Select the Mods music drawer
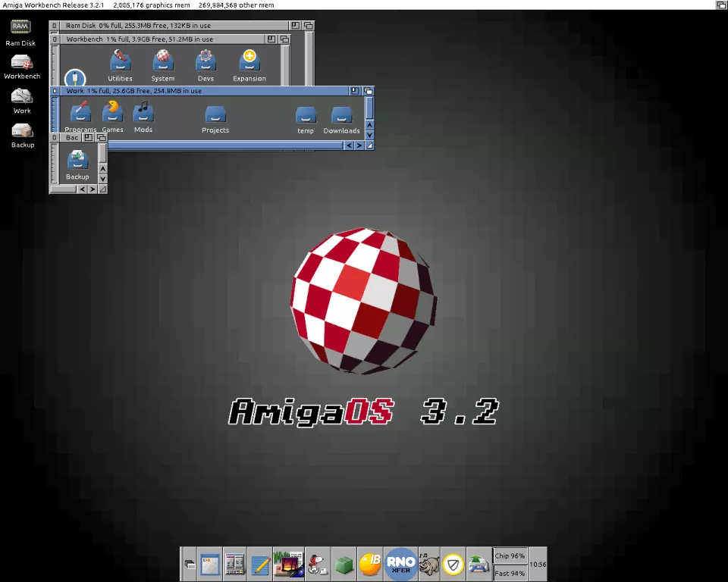 143,112
